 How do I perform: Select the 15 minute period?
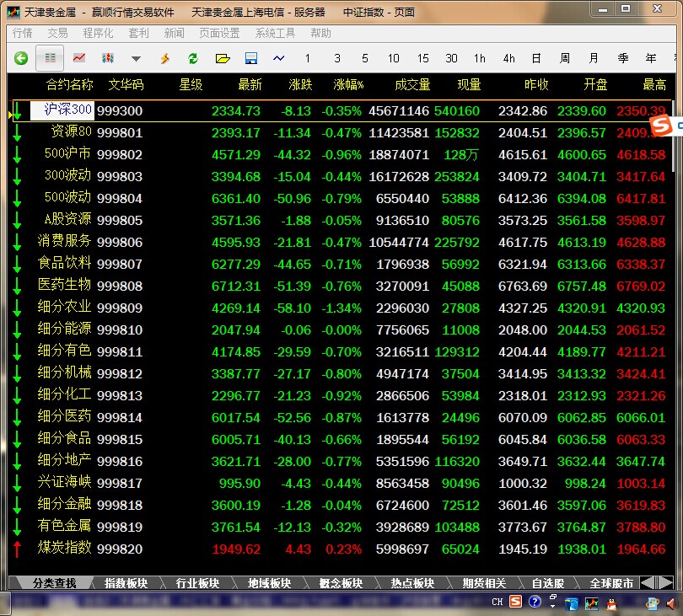(x=422, y=58)
